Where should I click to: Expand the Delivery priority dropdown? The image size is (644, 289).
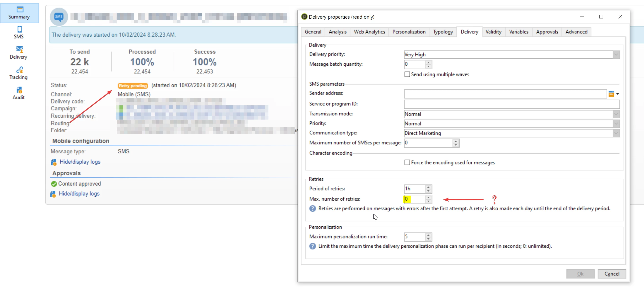tap(616, 55)
